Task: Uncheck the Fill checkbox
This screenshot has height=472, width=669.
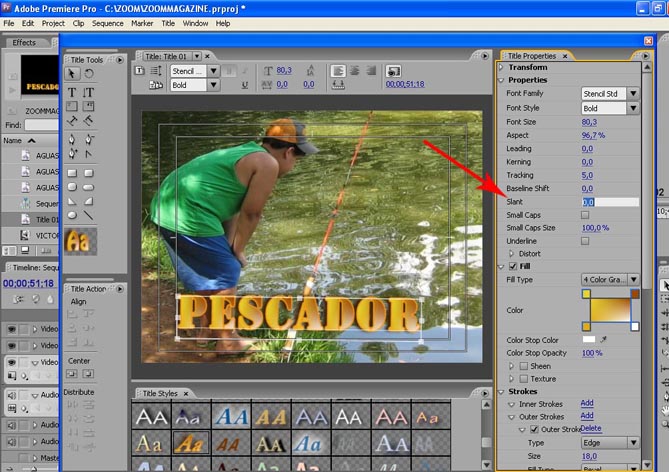Action: 513,267
